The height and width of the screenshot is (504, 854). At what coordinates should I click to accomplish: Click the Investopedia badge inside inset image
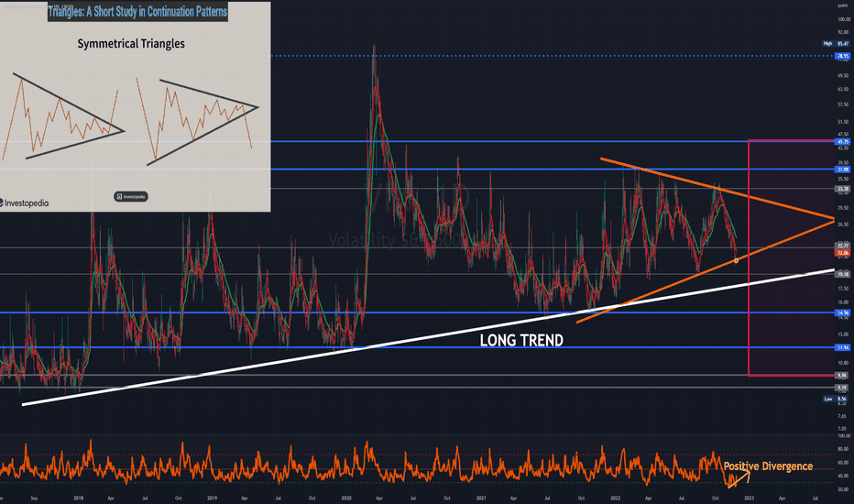131,197
